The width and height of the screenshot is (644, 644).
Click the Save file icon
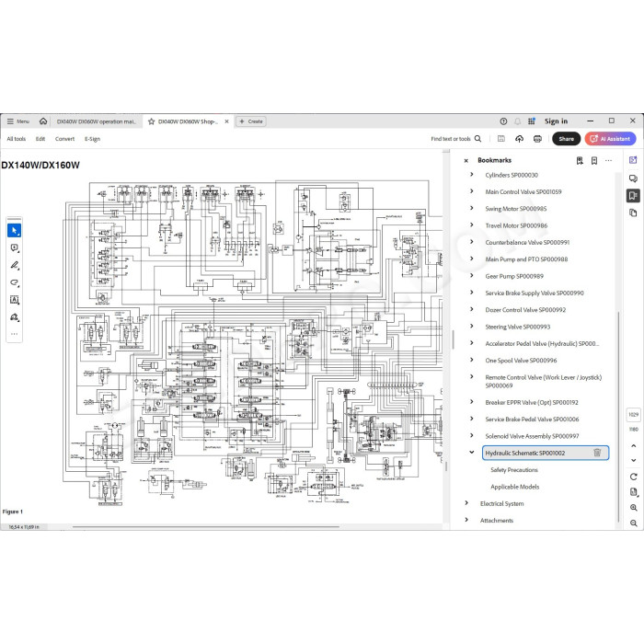pyautogui.click(x=501, y=139)
